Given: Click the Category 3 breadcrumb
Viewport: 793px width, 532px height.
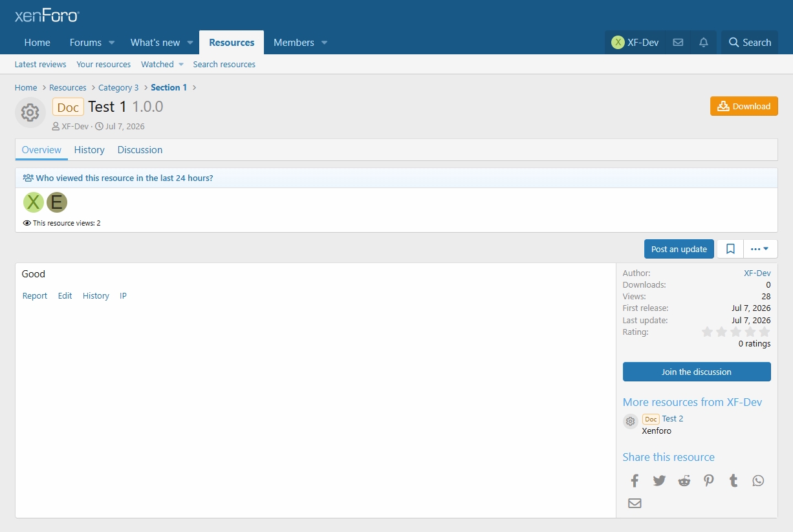Looking at the screenshot, I should coord(118,87).
